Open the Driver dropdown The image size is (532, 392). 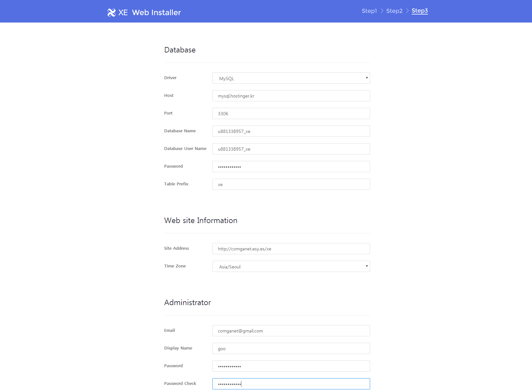click(291, 78)
